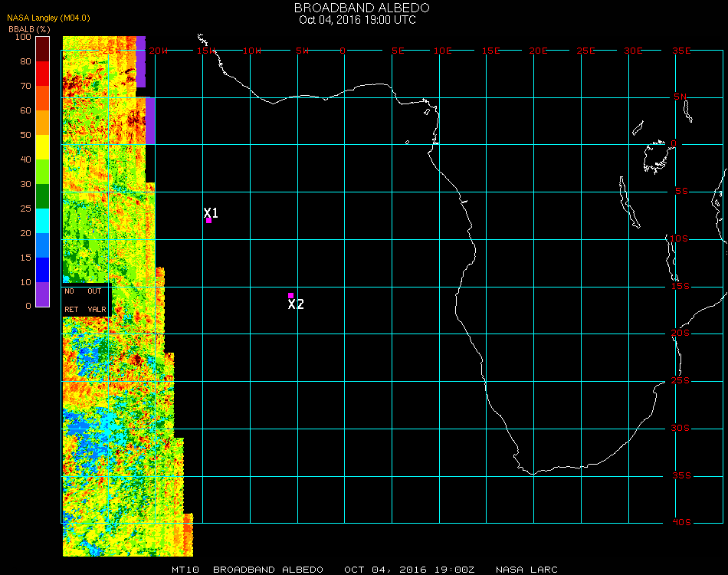Click the magenta X1 marker
The width and height of the screenshot is (728, 575).
click(208, 220)
